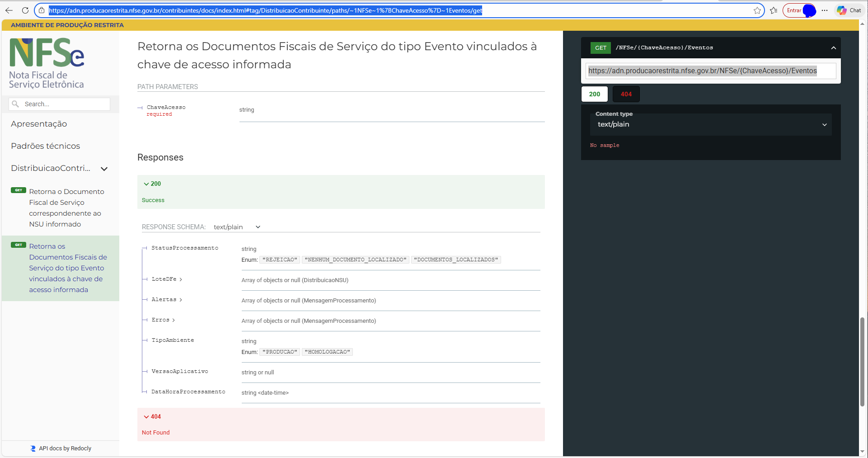This screenshot has height=458, width=868.
Task: Click the browser back arrow icon
Action: [9, 10]
